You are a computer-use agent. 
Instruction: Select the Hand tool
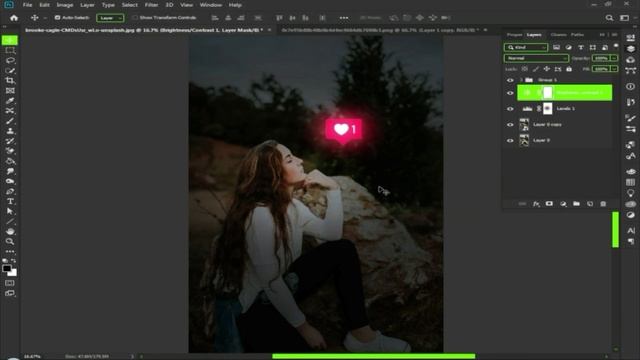[x=10, y=231]
